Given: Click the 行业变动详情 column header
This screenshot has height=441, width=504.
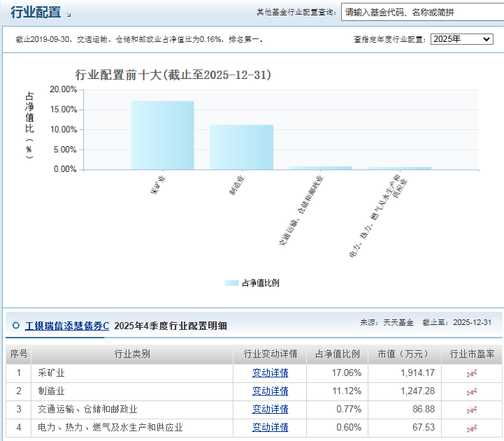Looking at the screenshot, I should [x=270, y=354].
